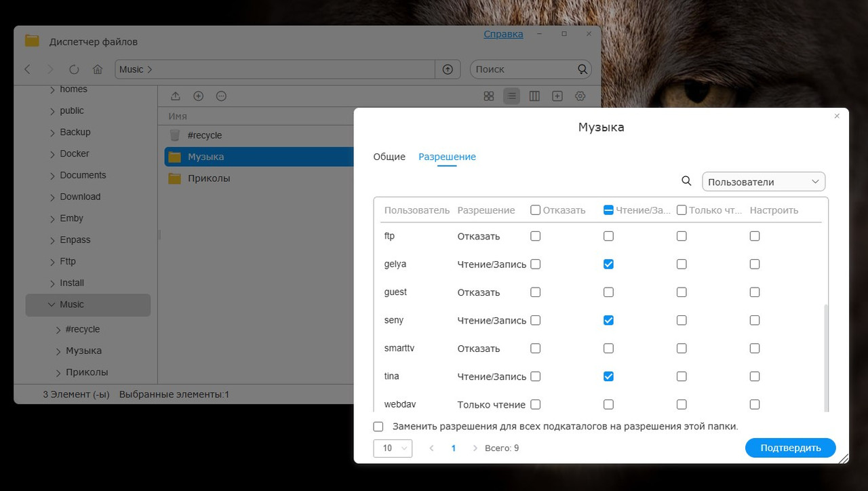The height and width of the screenshot is (491, 868).
Task: Switch to the Общие tab
Action: tap(389, 157)
